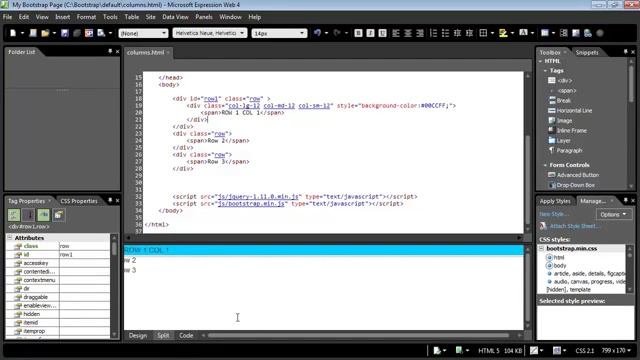Image resolution: width=640 pixels, height=360 pixels.
Task: Select the Image item in Toolbox
Action: (x=564, y=120)
